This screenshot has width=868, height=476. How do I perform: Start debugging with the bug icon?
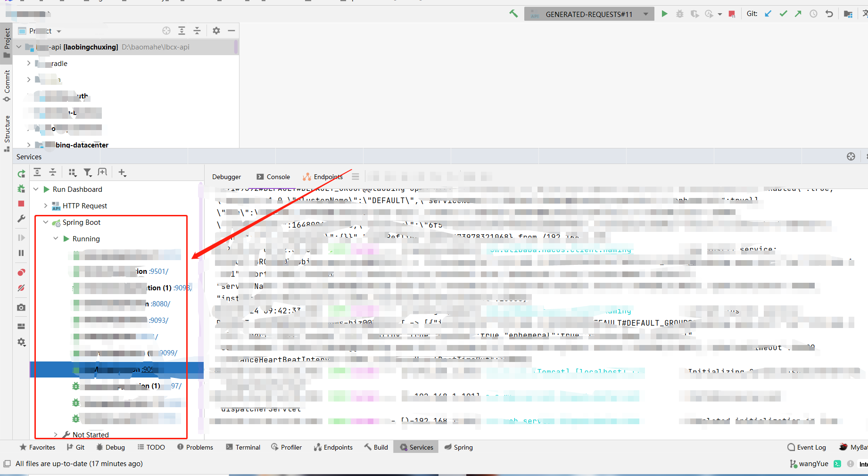click(679, 14)
